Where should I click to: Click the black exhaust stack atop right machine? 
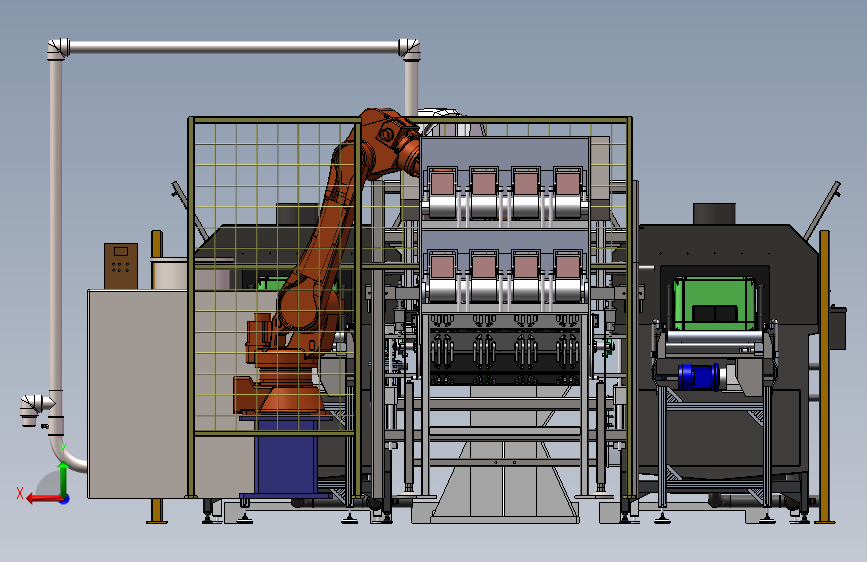[714, 214]
